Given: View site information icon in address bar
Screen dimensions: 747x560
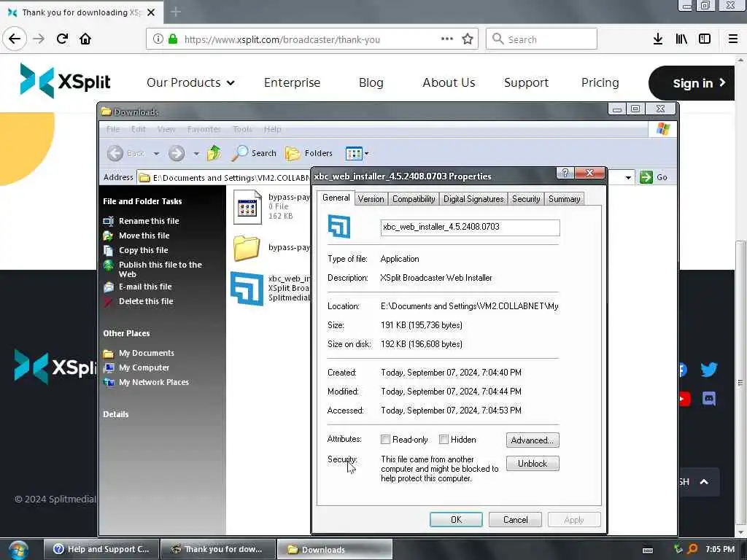Looking at the screenshot, I should [x=158, y=39].
